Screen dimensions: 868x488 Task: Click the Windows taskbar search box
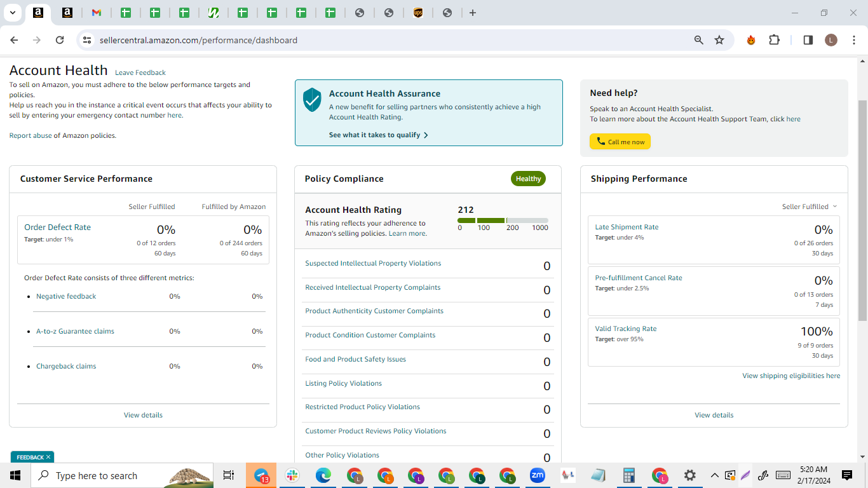point(123,475)
